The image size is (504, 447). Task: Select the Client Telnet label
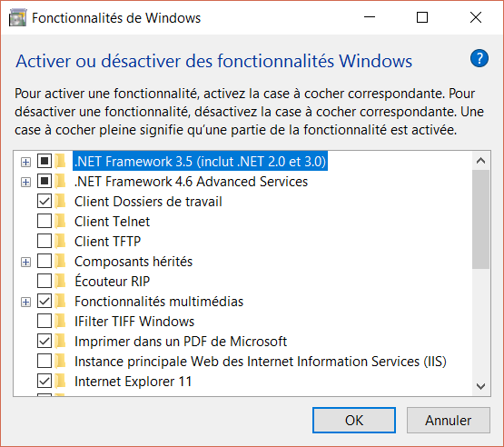point(113,222)
